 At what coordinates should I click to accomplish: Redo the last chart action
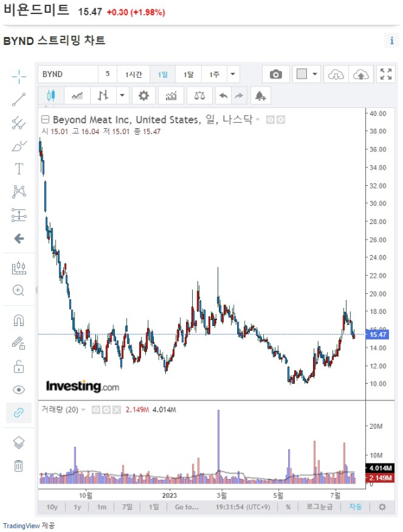pos(239,96)
